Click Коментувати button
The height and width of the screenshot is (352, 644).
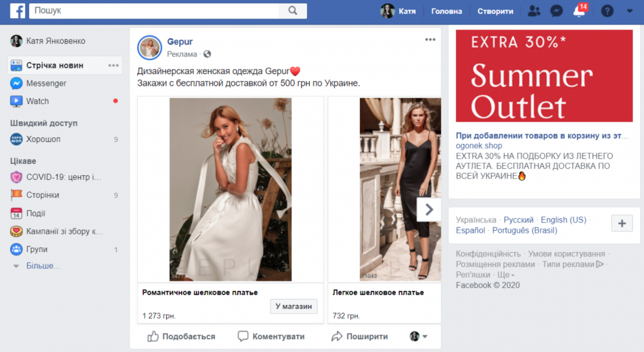pyautogui.click(x=271, y=337)
